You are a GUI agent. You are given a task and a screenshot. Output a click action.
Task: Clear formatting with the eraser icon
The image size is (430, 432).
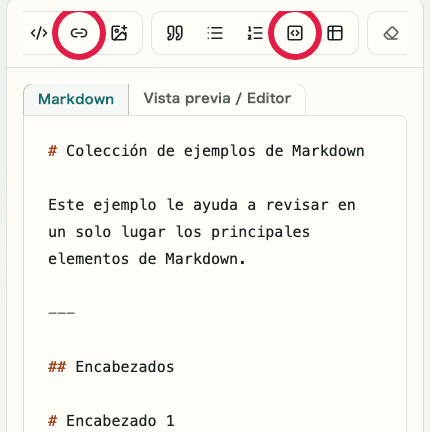(x=391, y=33)
